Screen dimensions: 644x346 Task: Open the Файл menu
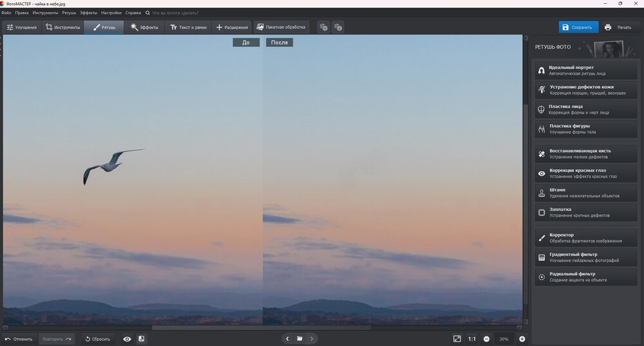point(6,13)
